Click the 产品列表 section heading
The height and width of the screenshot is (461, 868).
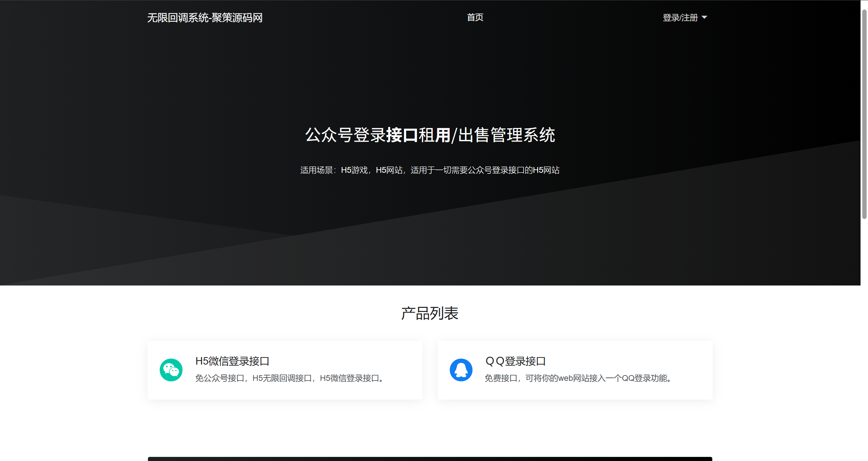(x=430, y=313)
